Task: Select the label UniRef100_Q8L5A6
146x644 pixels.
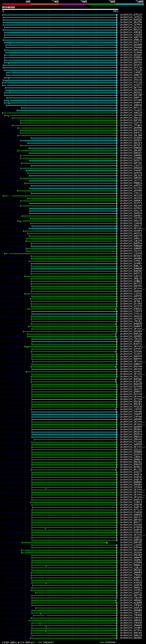Action: point(131,135)
